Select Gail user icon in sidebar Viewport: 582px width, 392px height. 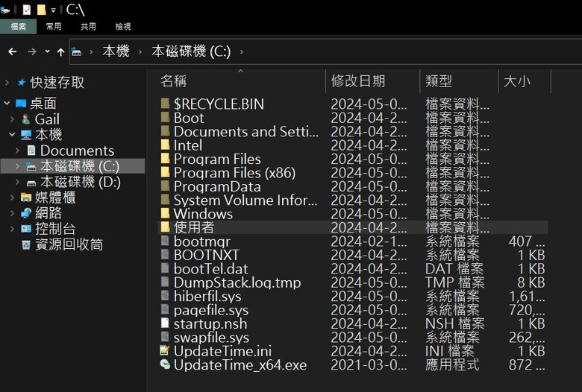25,119
